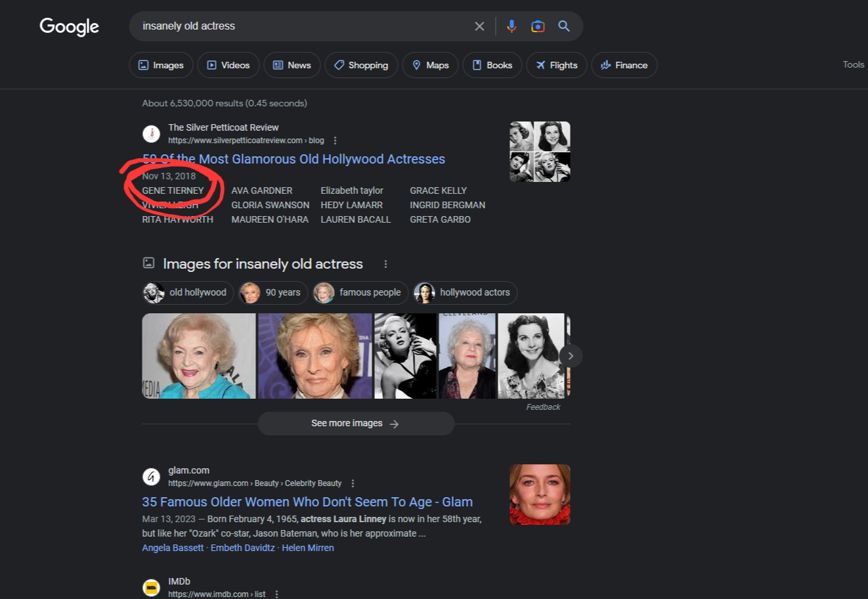Screen dimensions: 868x599
Task: Clear the search box with X icon
Action: 479,26
